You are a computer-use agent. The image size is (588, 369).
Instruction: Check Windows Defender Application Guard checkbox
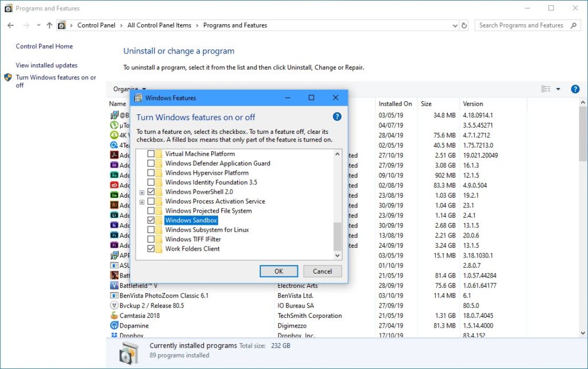click(151, 163)
